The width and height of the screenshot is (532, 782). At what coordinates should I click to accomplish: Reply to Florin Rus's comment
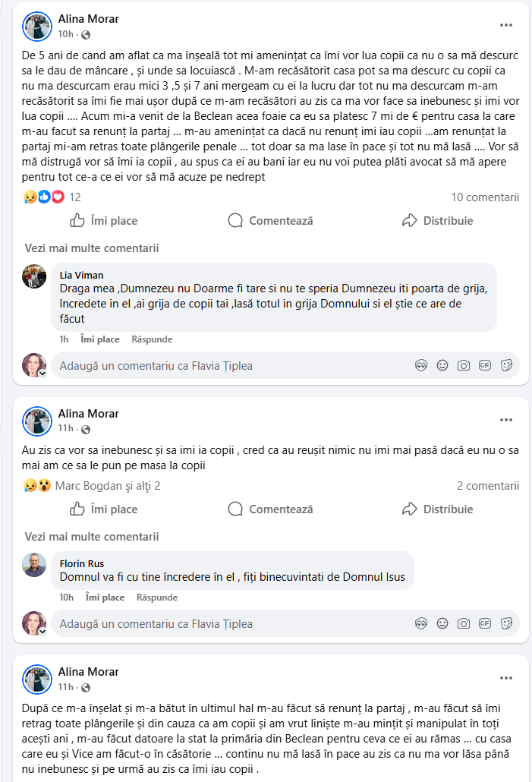pos(156,598)
